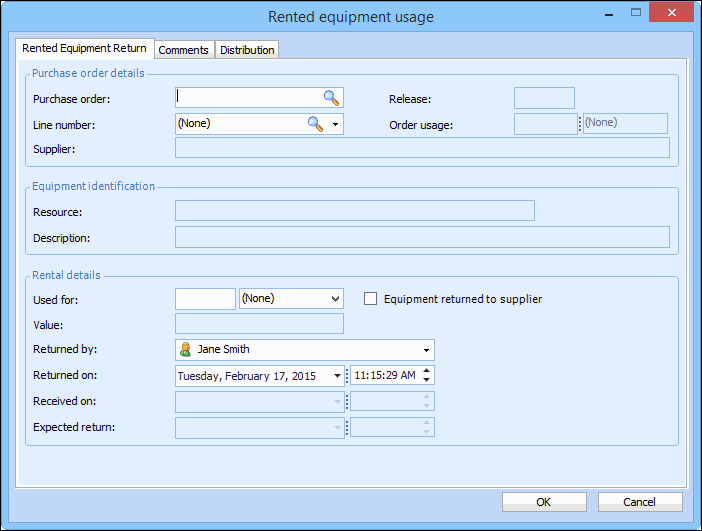Decrease Returned on time with down arrow
Viewport: 702px width, 531px height.
[x=427, y=381]
